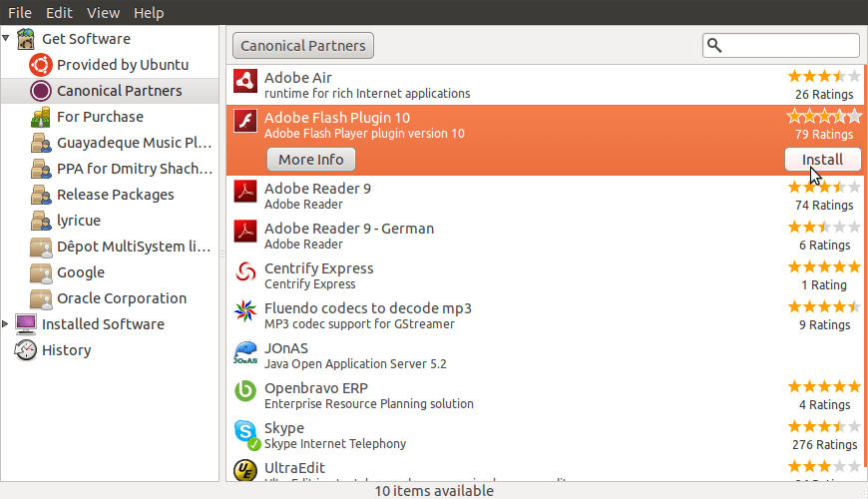868x499 pixels.
Task: Click the UltraEdit app icon
Action: point(245,470)
